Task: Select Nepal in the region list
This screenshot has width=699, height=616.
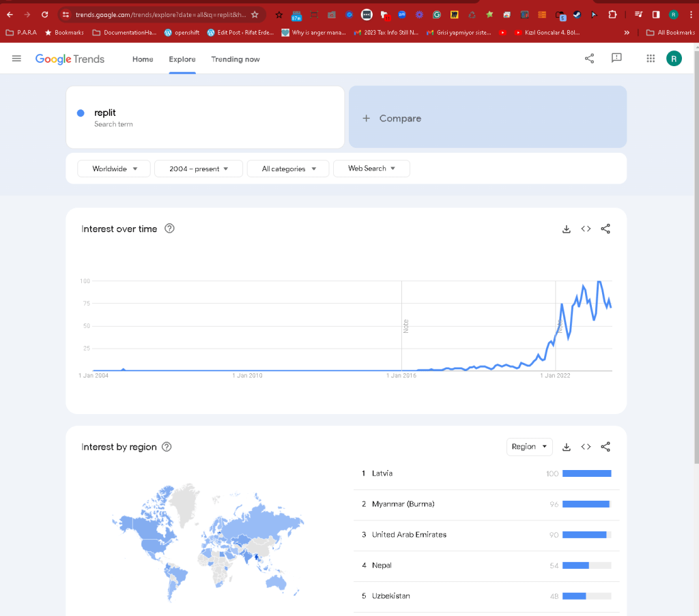Action: pyautogui.click(x=486, y=566)
